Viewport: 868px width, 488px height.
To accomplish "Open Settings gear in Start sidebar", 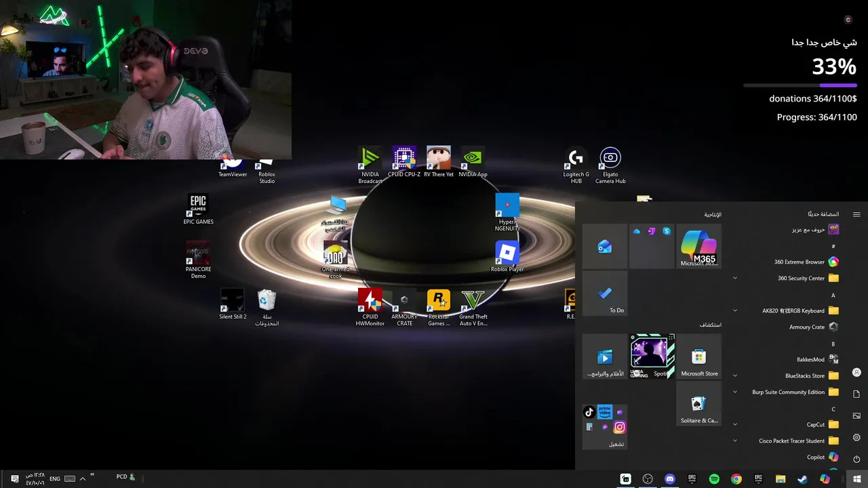I will click(856, 437).
